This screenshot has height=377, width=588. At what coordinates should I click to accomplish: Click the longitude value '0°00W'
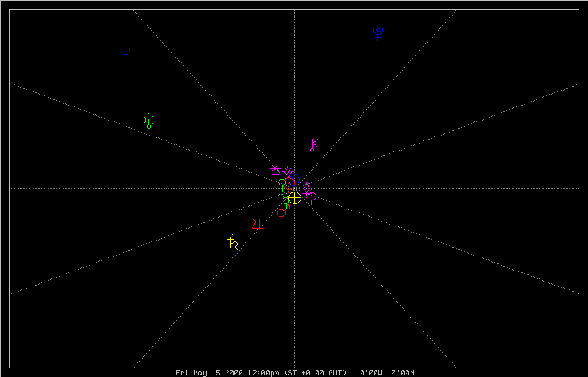pos(371,373)
